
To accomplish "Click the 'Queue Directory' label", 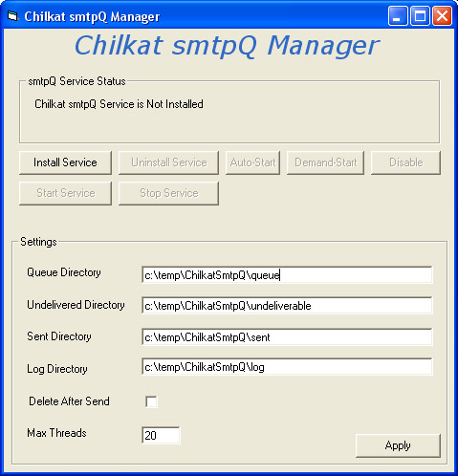I will (64, 272).
